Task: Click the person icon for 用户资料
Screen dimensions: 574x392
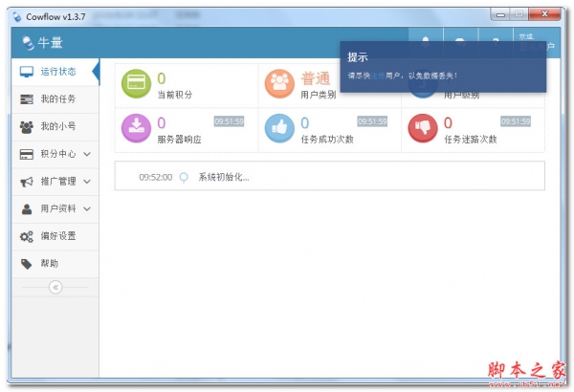Action: pos(27,209)
